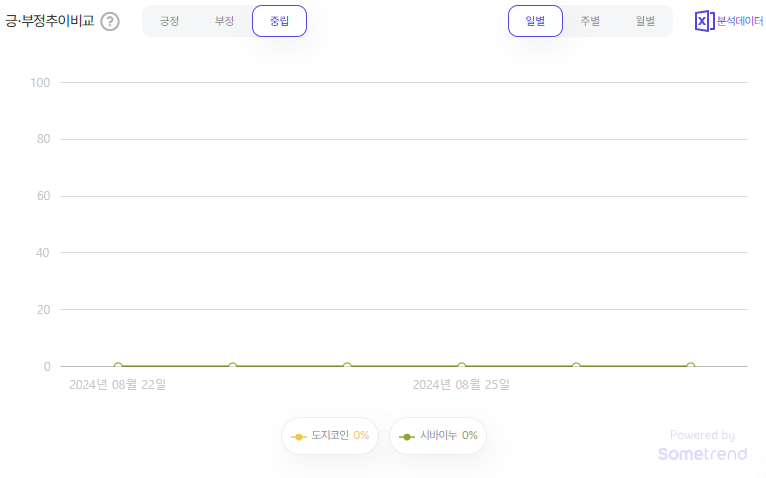Click the 100 y-axis label
This screenshot has width=766, height=478.
40,83
